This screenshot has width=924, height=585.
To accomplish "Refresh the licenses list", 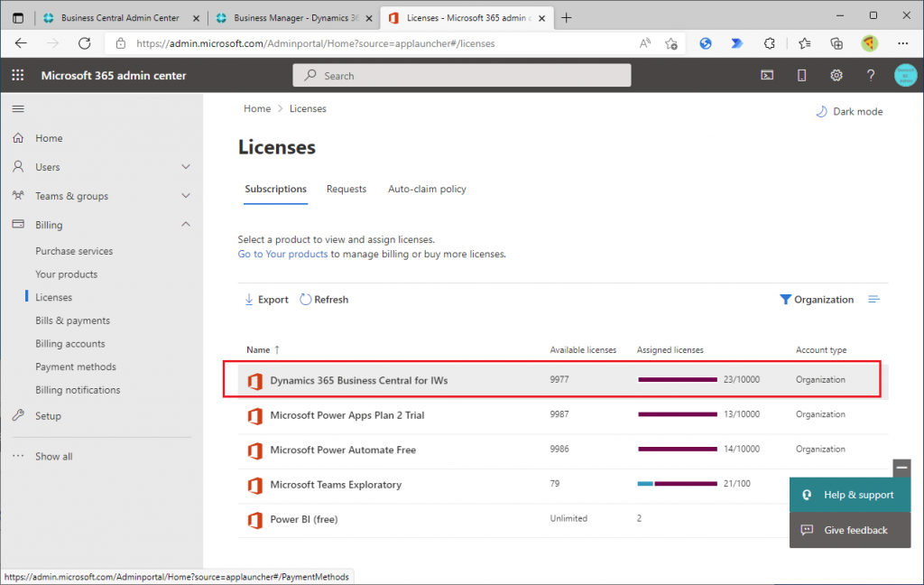I will pyautogui.click(x=324, y=300).
